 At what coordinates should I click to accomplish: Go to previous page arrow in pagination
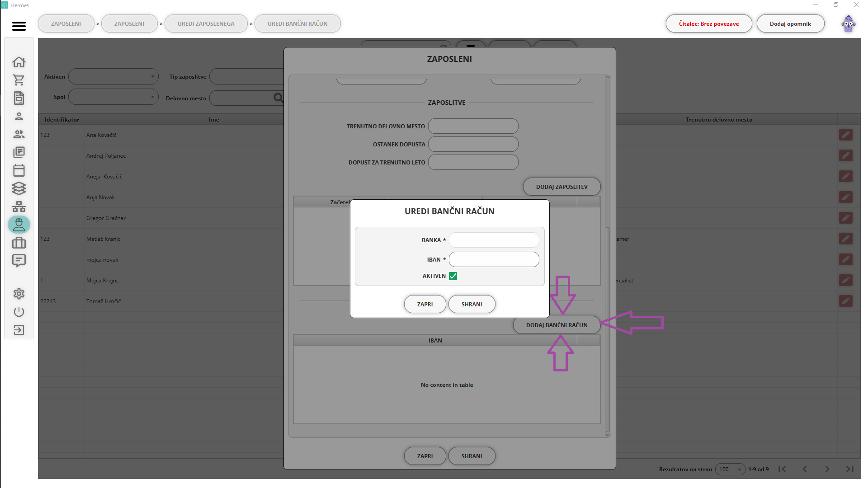pos(805,469)
